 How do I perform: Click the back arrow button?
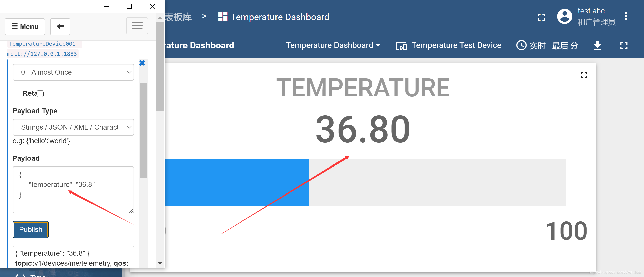click(60, 26)
